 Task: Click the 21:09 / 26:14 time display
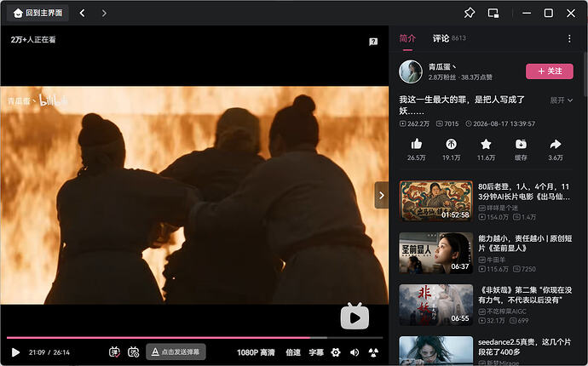coord(49,352)
